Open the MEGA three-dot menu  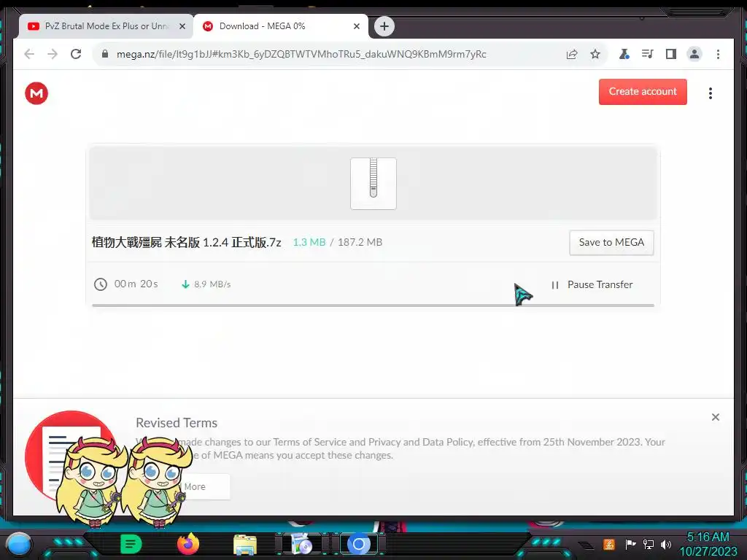coord(711,93)
